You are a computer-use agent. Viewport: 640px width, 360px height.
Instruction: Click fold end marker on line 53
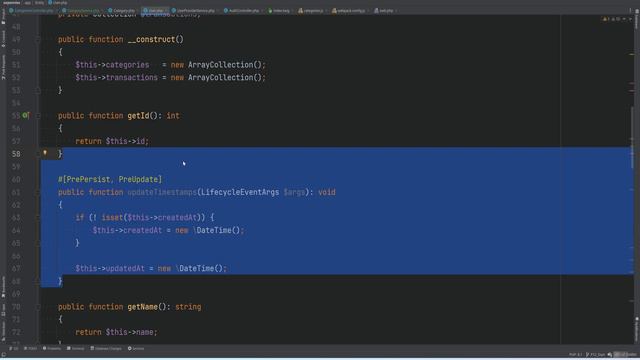click(38, 90)
